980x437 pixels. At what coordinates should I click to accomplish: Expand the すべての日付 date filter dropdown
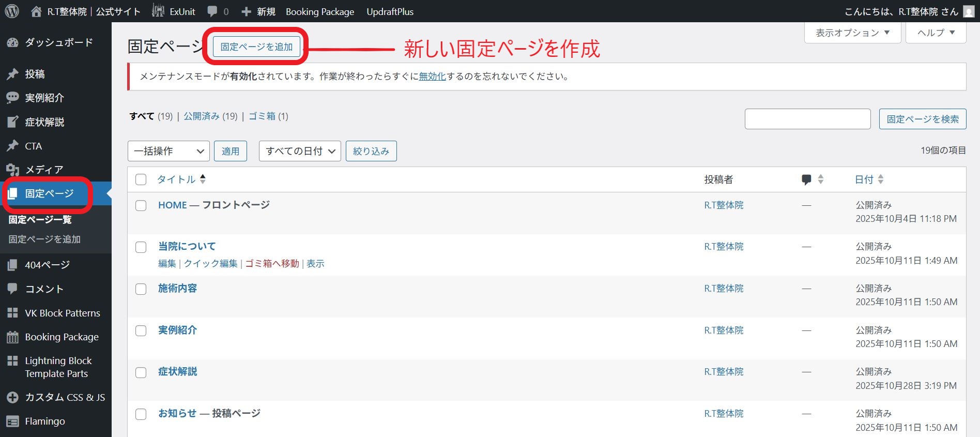tap(300, 151)
